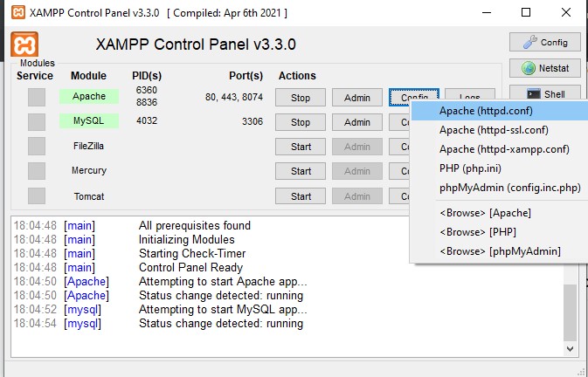
Task: Click the Mercury module name
Action: point(89,170)
